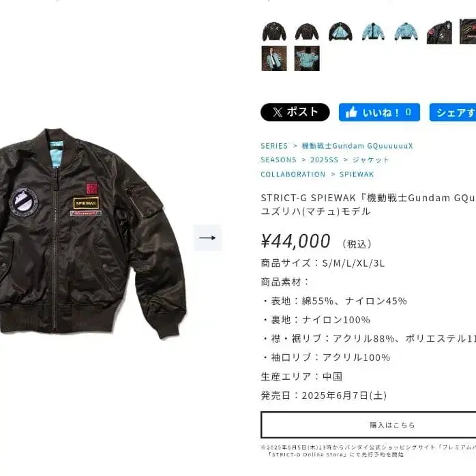Click the main jacket product image
This screenshot has height=476, width=476.
pyautogui.click(x=93, y=234)
